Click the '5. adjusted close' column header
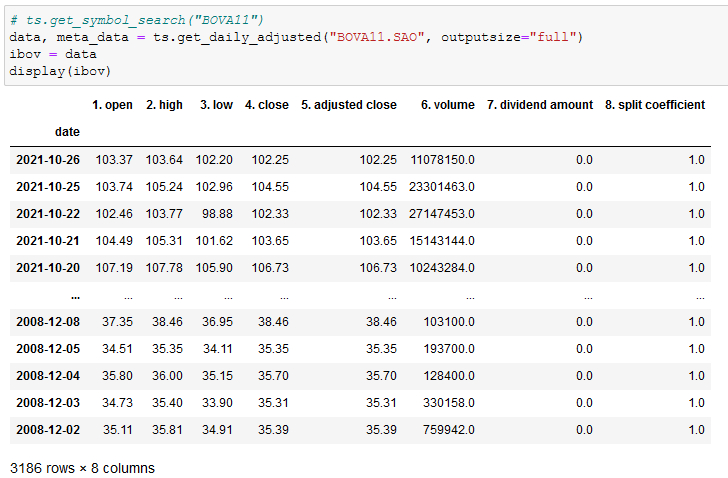The image size is (728, 478). pyautogui.click(x=349, y=105)
